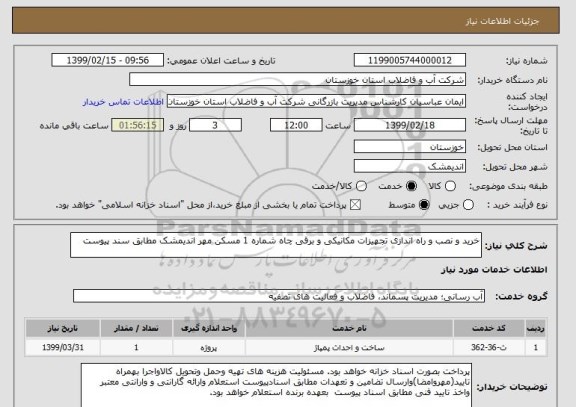The image size is (576, 407).
Task: Click the تاریخ نیاز column header
Action: click(63, 328)
